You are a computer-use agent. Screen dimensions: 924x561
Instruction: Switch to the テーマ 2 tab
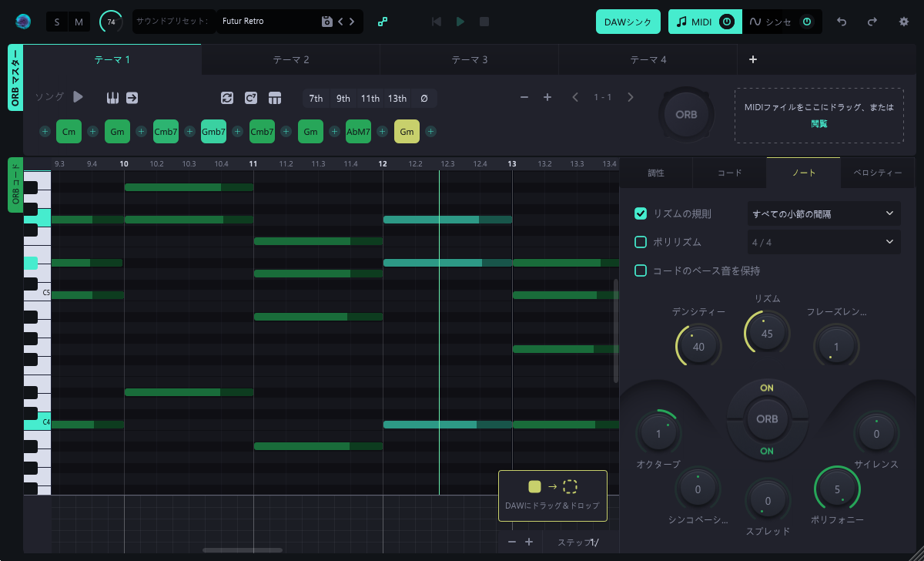click(x=291, y=59)
